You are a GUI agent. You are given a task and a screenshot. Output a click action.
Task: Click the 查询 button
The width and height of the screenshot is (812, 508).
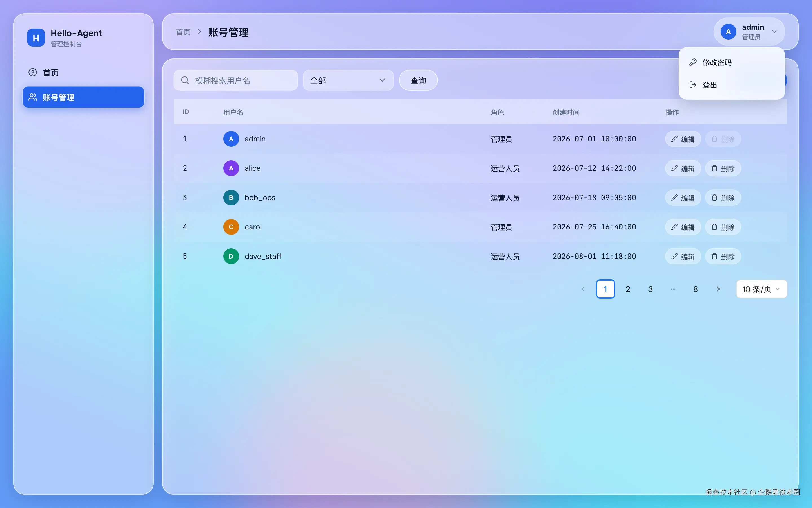(x=418, y=80)
